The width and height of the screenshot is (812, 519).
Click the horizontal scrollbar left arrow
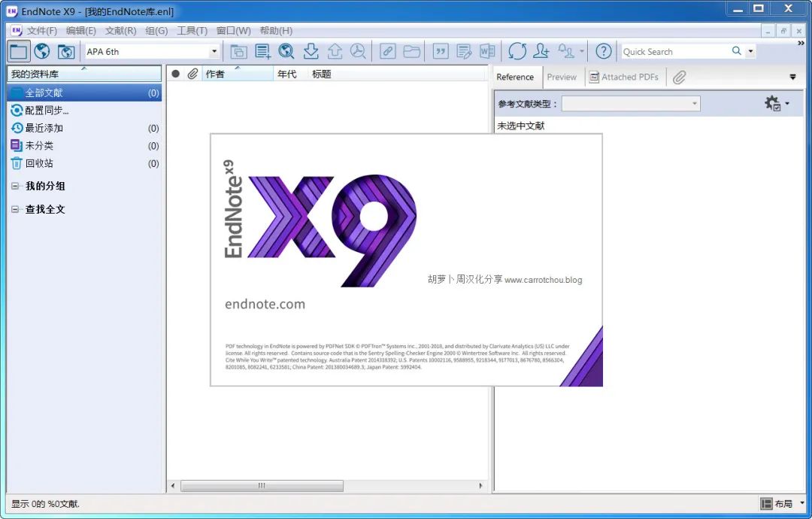click(x=173, y=486)
